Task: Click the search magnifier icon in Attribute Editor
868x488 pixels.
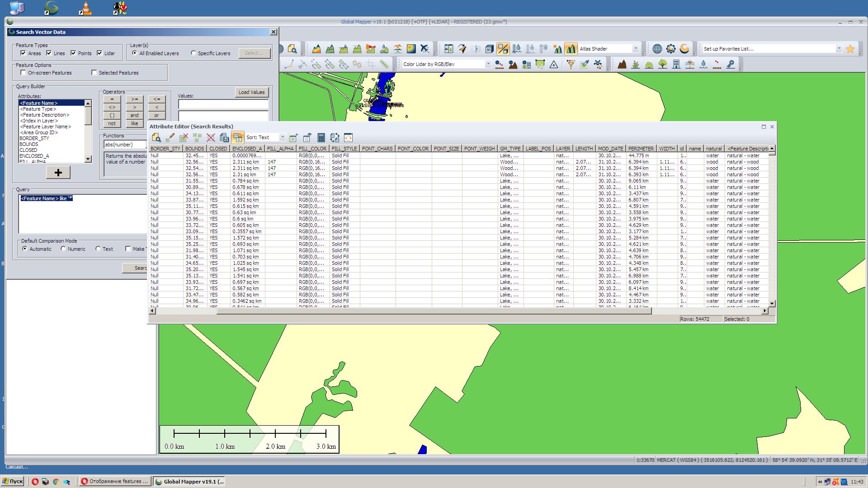Action: pyautogui.click(x=156, y=138)
